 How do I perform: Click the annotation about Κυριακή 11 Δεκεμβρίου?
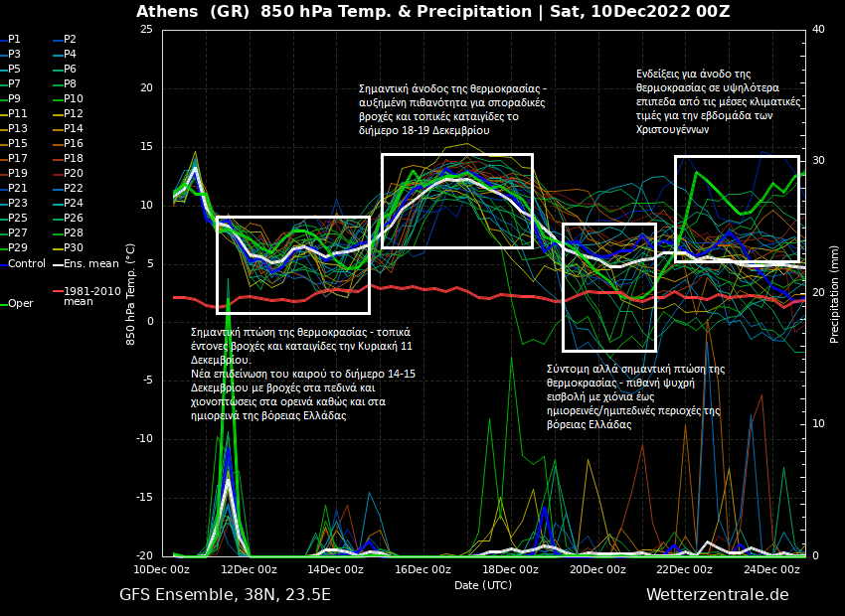point(302,374)
